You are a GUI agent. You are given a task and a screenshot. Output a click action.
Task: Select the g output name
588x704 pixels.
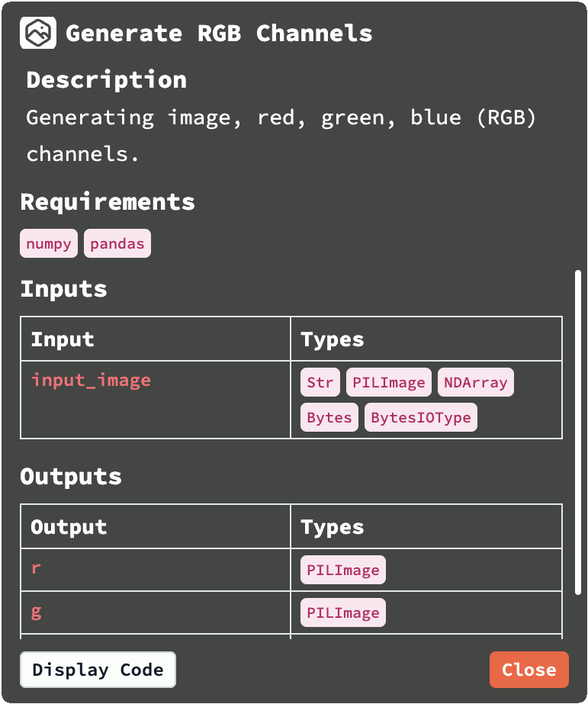pyautogui.click(x=36, y=611)
